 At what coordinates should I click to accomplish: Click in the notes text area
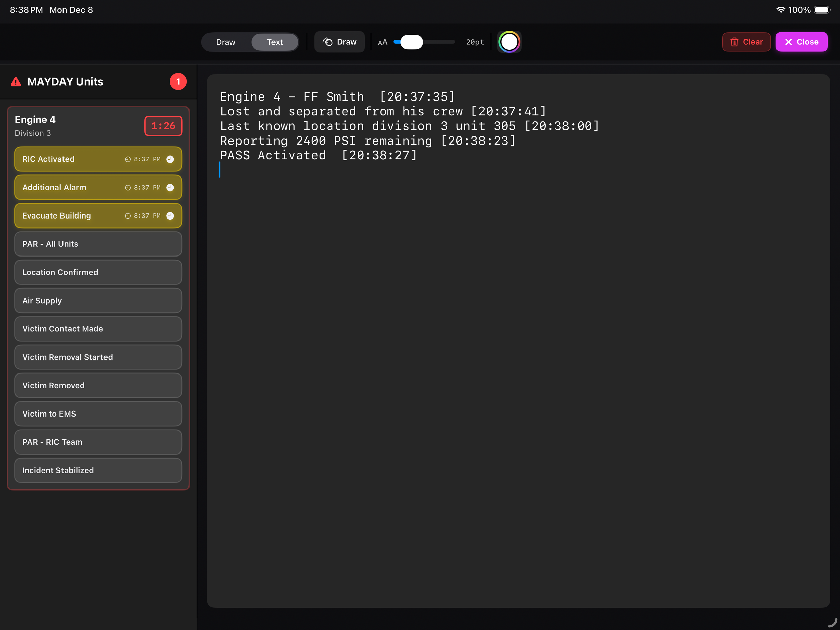click(518, 342)
